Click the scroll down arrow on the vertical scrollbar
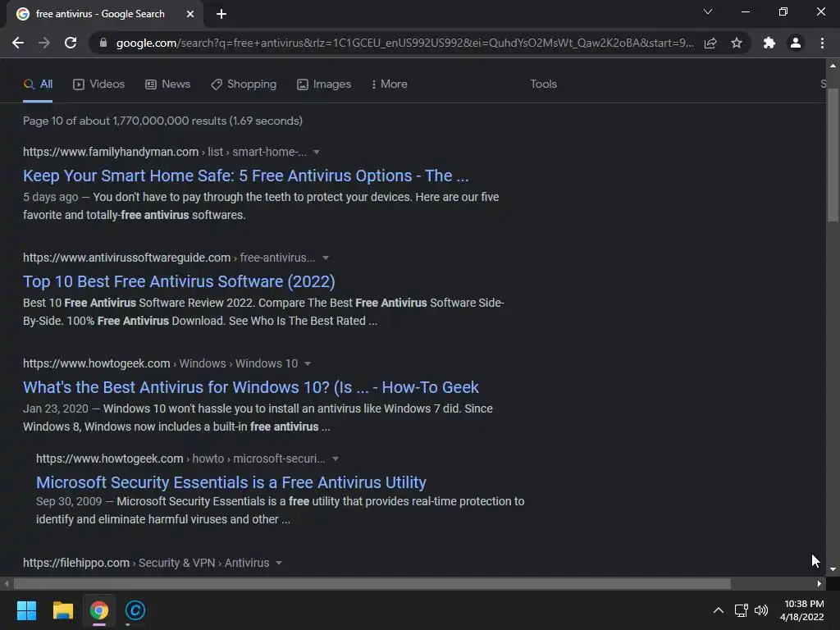 (x=833, y=569)
